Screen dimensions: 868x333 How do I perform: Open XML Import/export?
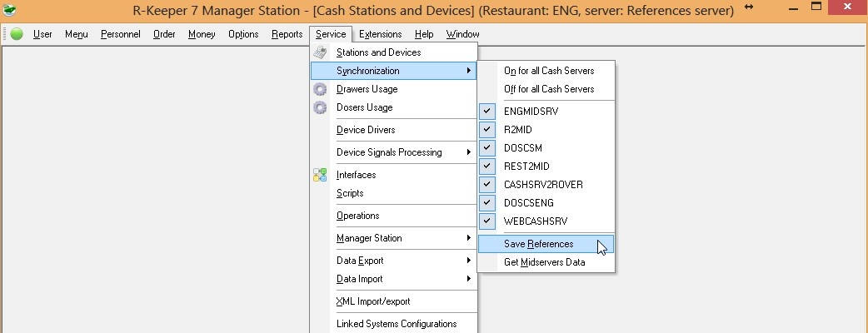point(372,301)
